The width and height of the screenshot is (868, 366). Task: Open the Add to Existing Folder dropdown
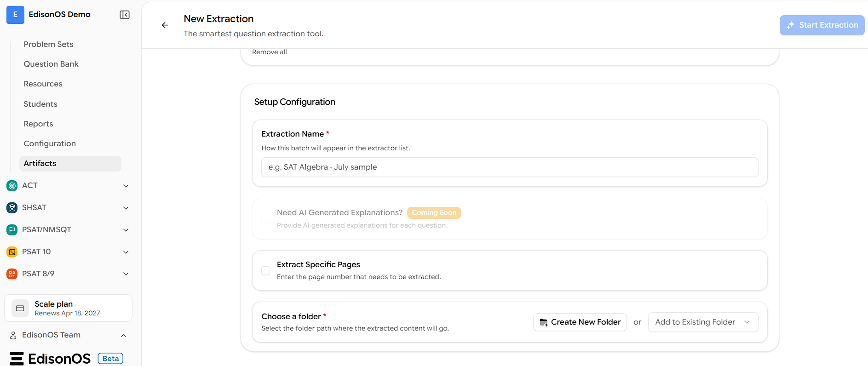point(703,322)
